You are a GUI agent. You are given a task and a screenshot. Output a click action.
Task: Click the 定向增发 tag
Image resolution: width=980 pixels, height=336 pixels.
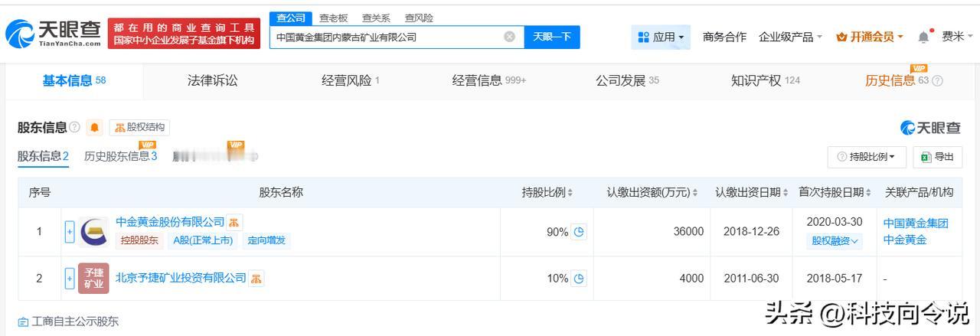[266, 240]
